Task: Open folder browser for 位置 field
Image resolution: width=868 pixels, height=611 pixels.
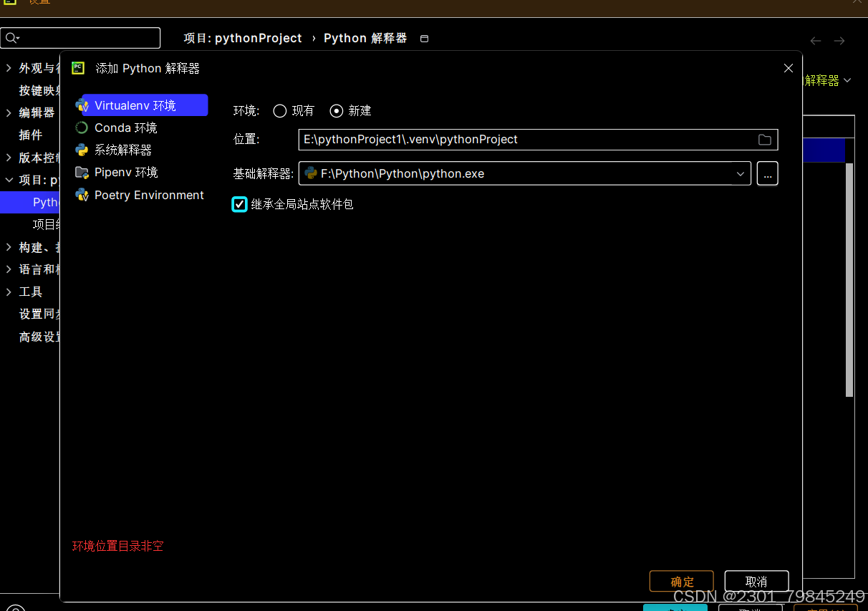Action: pyautogui.click(x=765, y=140)
